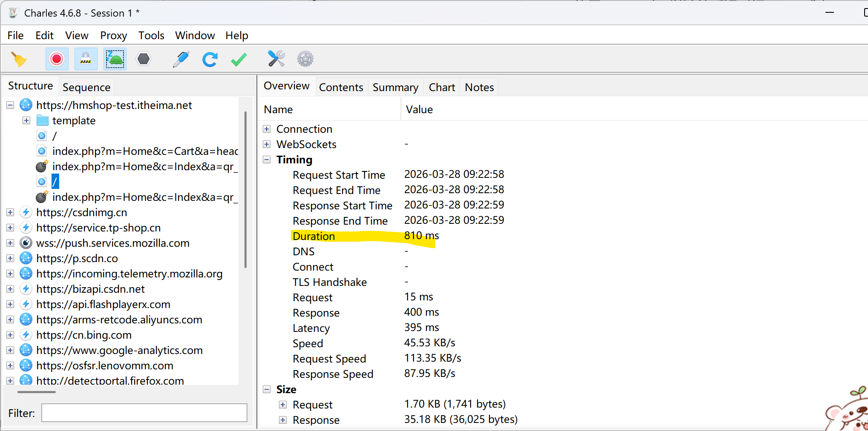Viewport: 868px width, 431px height.
Task: Compose a request using the pen icon
Action: (x=181, y=59)
